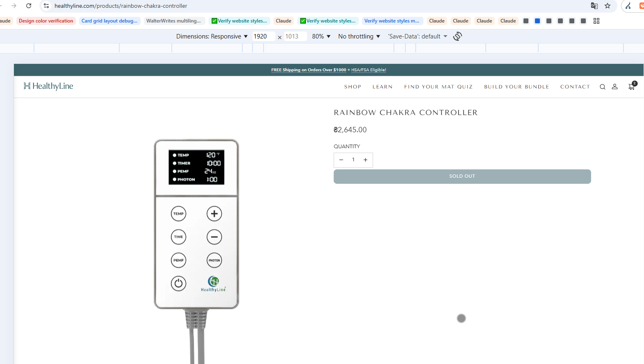Open the shopping cart icon

[632, 86]
